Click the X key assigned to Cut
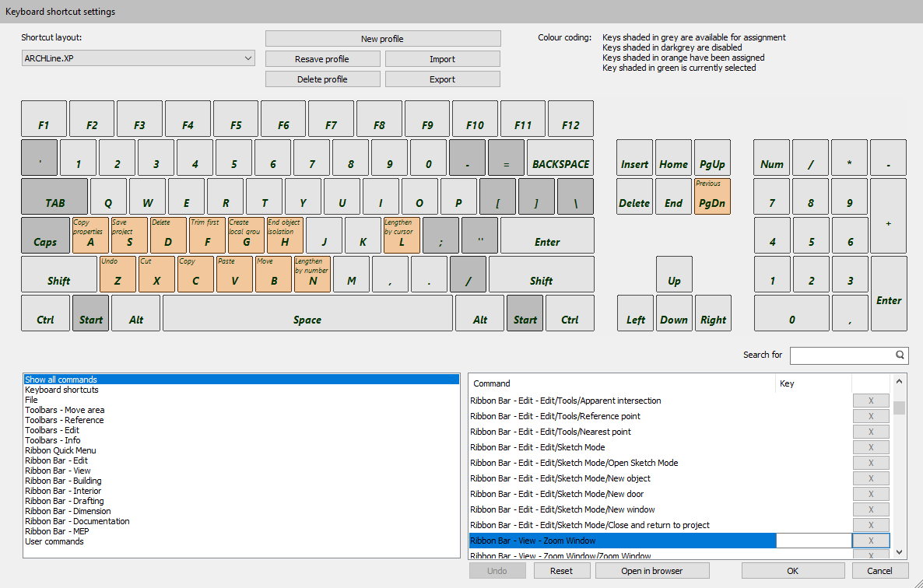 point(156,274)
